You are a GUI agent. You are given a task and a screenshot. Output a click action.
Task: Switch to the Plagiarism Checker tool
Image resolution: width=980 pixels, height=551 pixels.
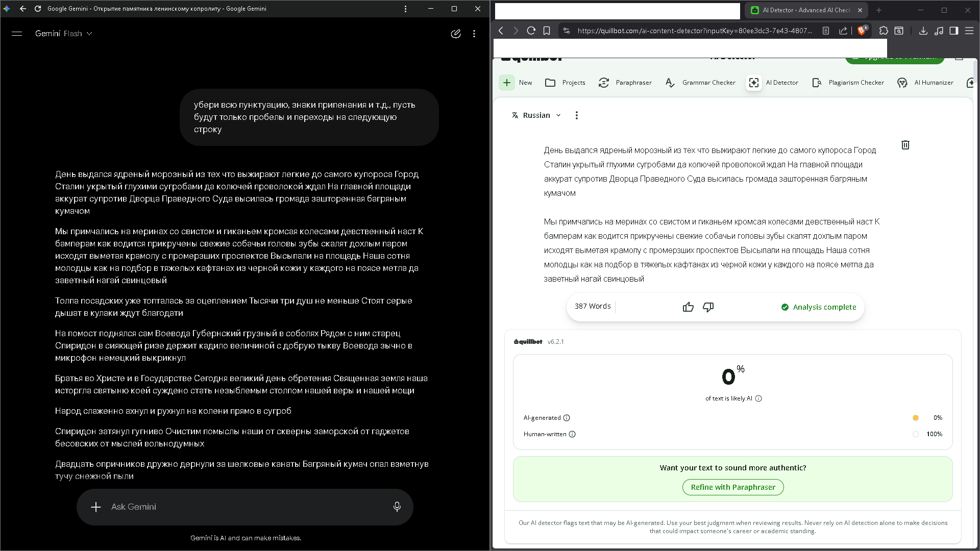[848, 83]
